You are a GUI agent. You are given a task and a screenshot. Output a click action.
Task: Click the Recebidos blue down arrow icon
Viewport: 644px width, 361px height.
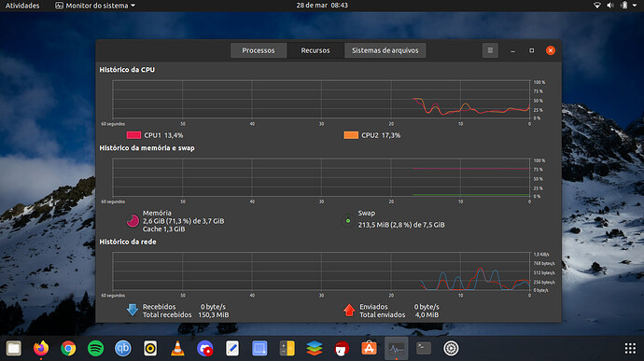click(x=133, y=310)
